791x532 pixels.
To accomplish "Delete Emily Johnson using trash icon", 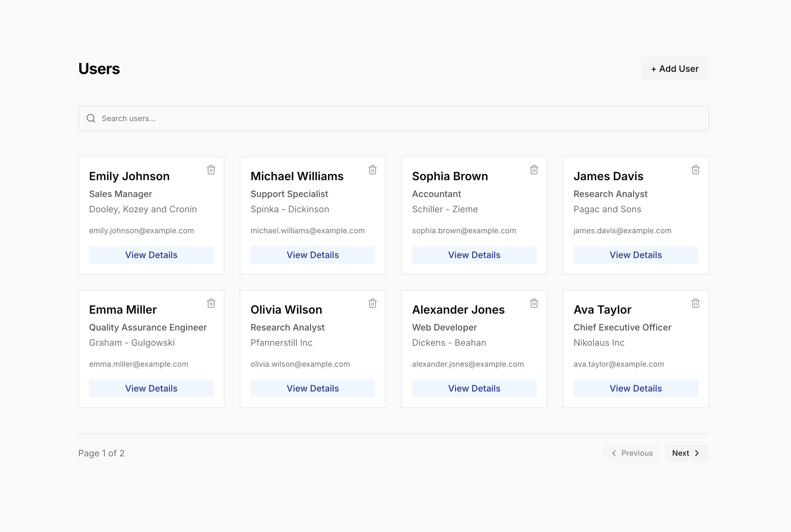I will coord(211,170).
